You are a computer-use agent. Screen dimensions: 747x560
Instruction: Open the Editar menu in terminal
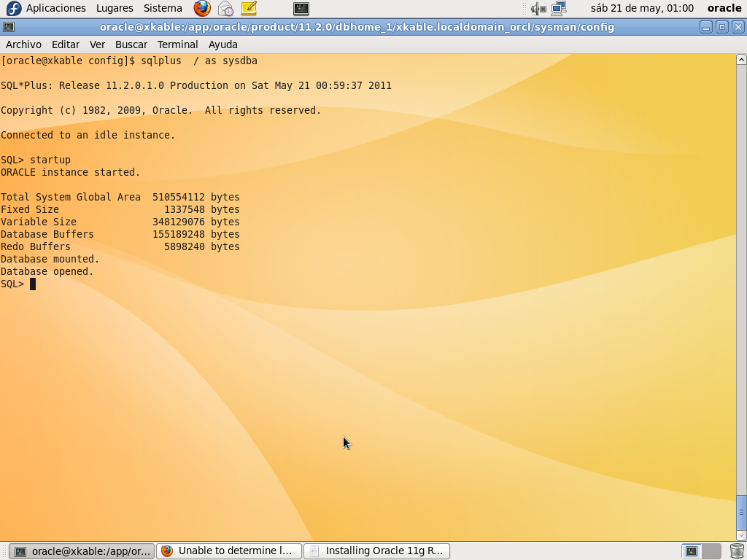[65, 44]
